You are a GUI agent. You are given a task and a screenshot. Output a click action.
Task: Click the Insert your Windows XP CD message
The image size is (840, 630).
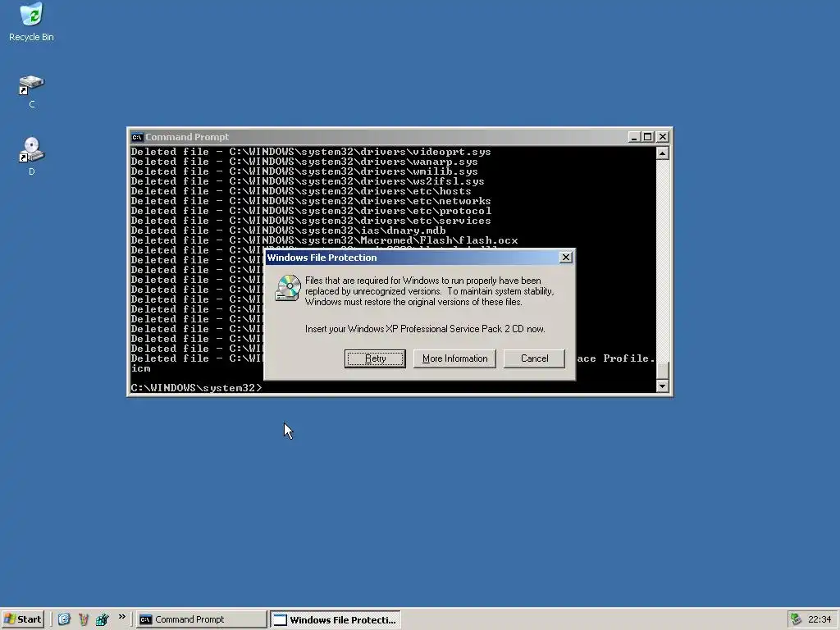[x=425, y=329]
